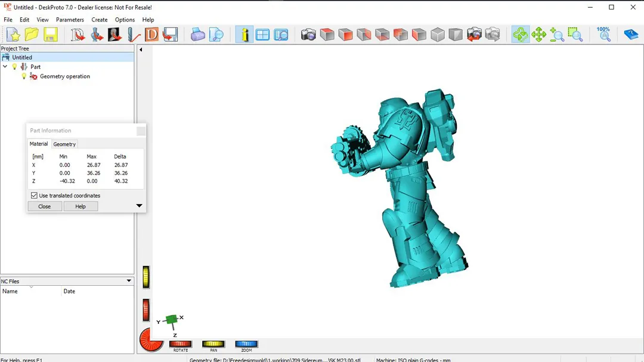644x362 pixels.
Task: Click the four-pane window layout icon
Action: 262,35
